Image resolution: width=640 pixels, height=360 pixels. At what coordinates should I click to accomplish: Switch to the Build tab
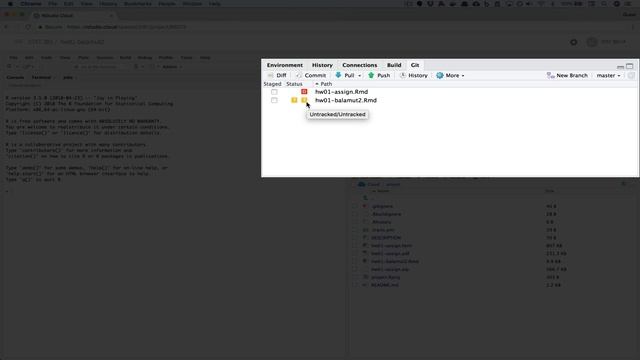pos(394,65)
